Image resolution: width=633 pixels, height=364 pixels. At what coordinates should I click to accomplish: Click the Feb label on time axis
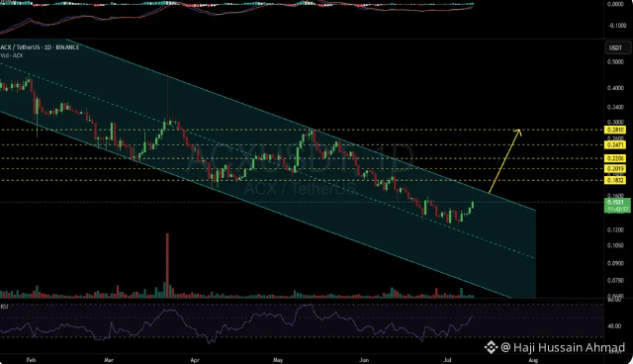click(x=31, y=360)
